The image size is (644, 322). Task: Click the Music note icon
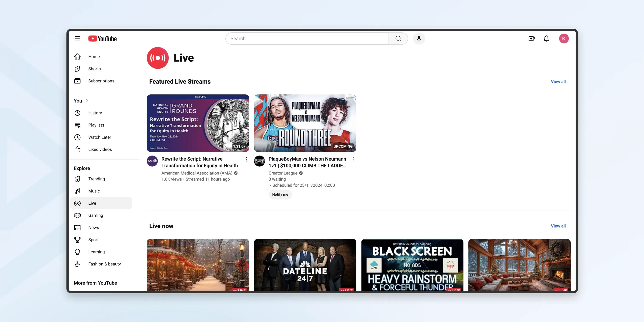pos(77,191)
